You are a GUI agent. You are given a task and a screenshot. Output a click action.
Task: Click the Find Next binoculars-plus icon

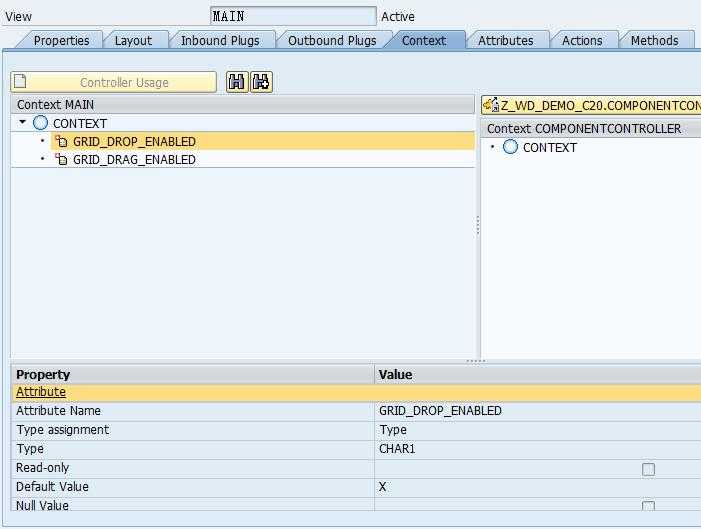coord(262,82)
